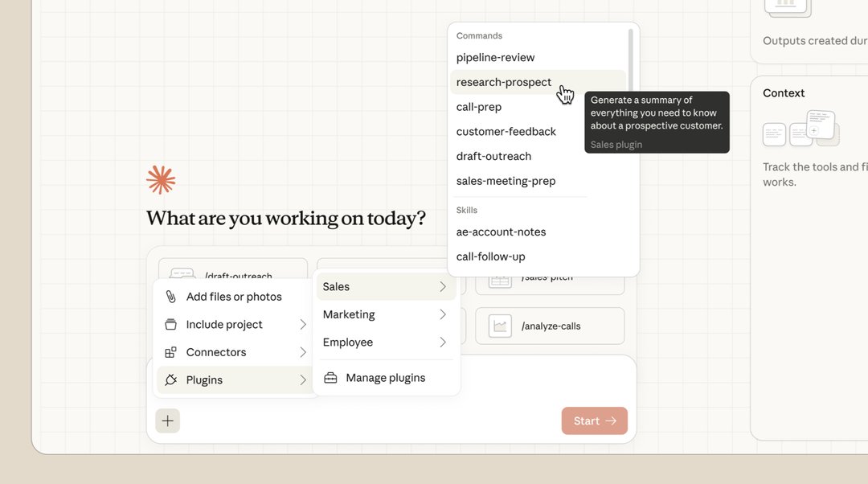
Task: Click the chart icon beside /analyze-calls
Action: [500, 326]
